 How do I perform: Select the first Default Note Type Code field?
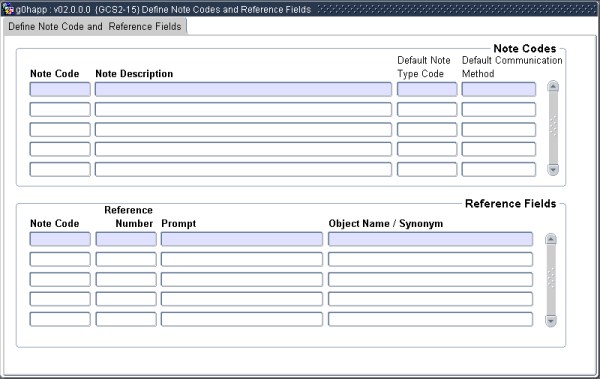coord(427,89)
